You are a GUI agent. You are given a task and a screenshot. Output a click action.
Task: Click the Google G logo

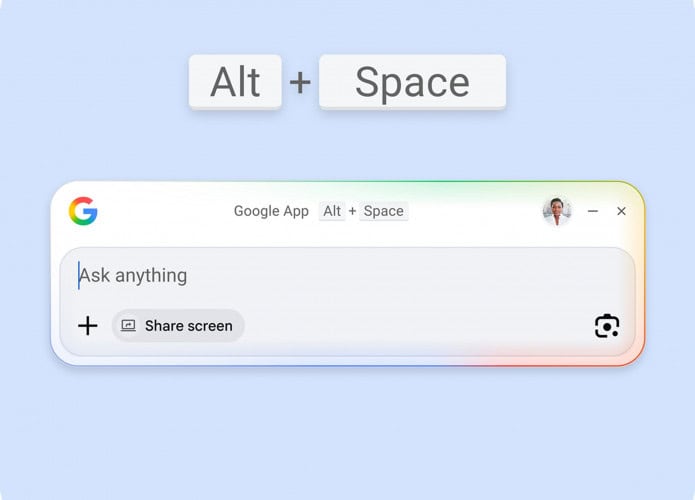[83, 211]
